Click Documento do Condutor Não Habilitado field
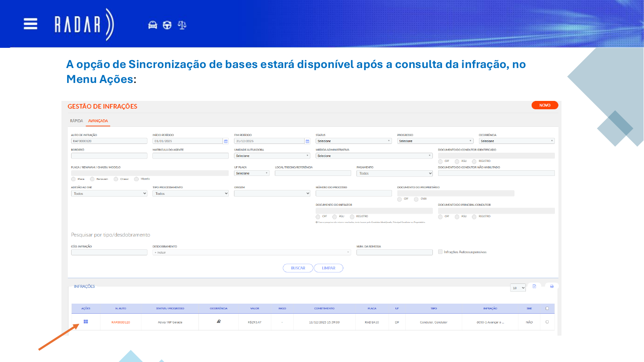The image size is (644, 362). (x=496, y=173)
